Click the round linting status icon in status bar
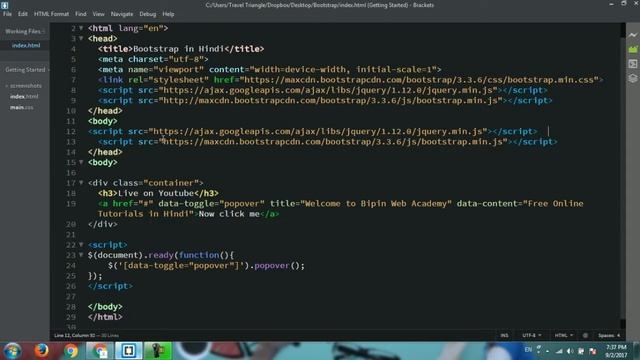640x360 pixels. tap(585, 336)
